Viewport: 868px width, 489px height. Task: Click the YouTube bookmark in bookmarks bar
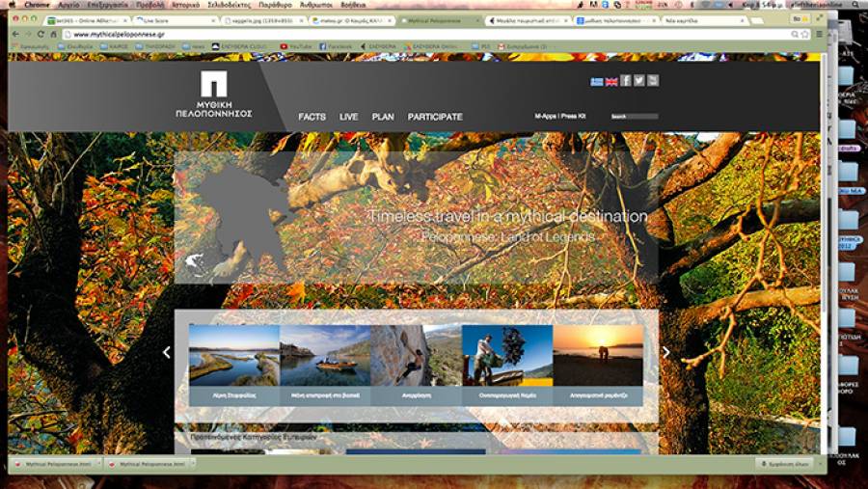tap(297, 46)
